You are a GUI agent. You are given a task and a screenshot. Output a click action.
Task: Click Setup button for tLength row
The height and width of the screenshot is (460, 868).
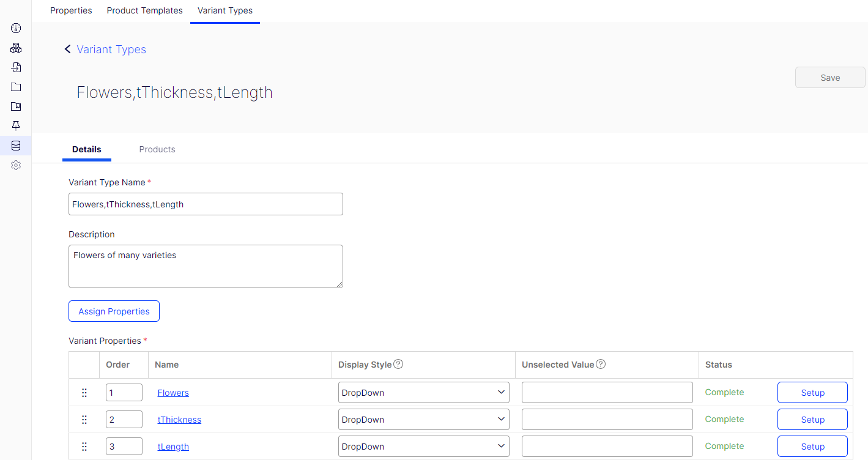pyautogui.click(x=812, y=447)
